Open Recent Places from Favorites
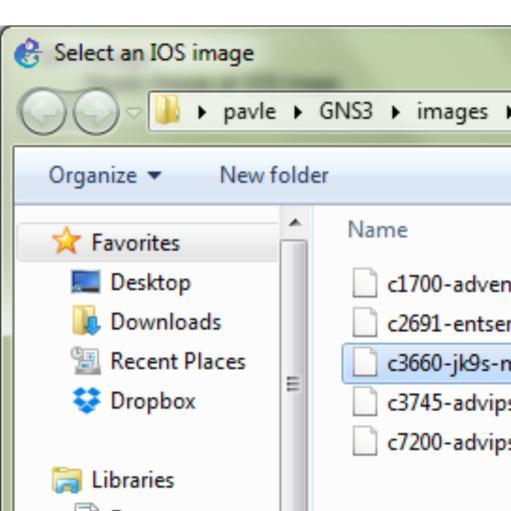This screenshot has height=511, width=511. pos(178,361)
